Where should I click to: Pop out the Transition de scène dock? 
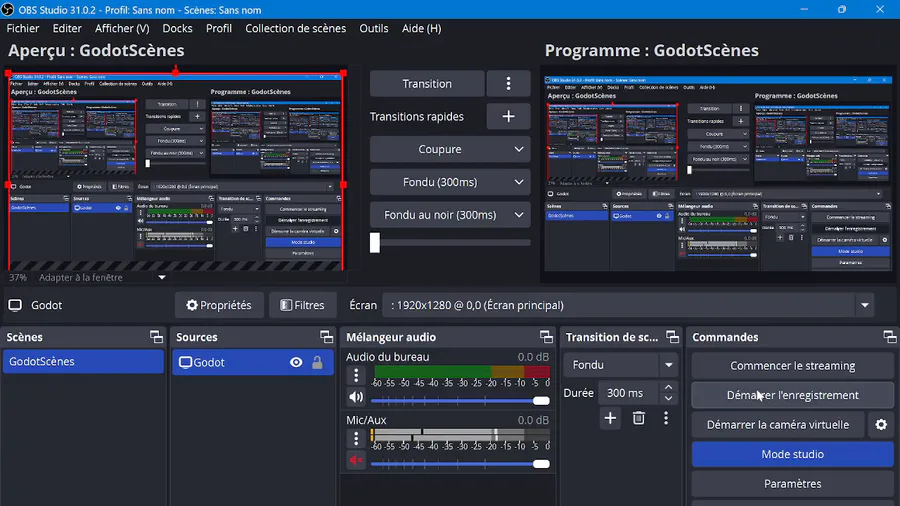click(x=672, y=337)
